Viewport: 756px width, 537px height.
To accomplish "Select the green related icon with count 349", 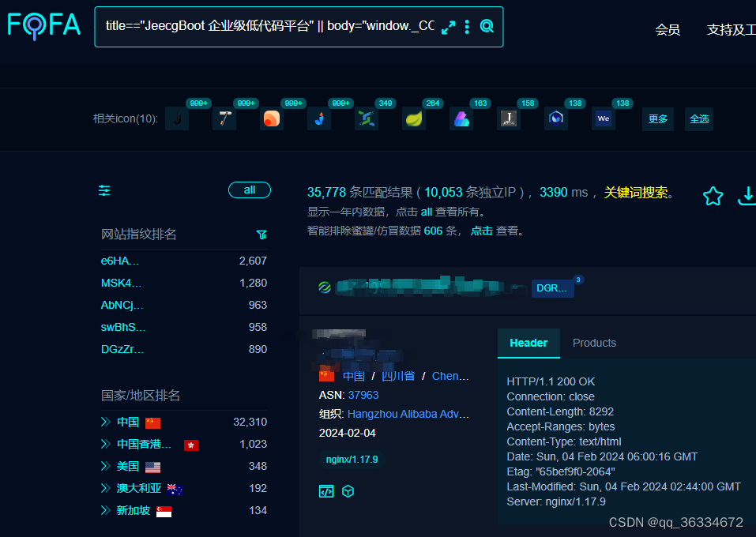I will 367,118.
